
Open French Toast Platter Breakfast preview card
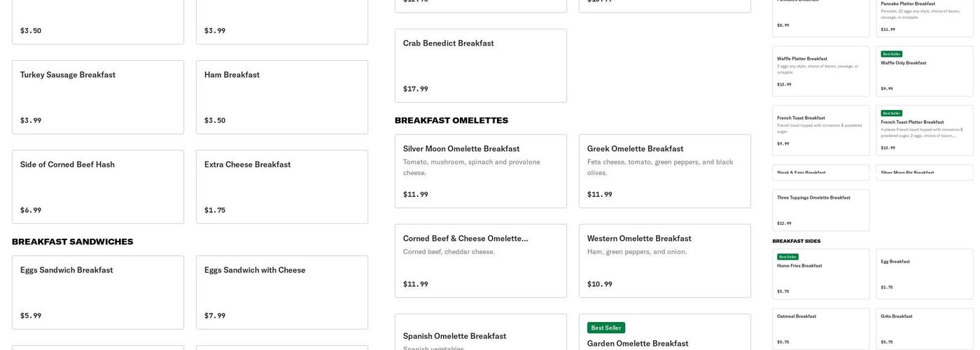925,130
